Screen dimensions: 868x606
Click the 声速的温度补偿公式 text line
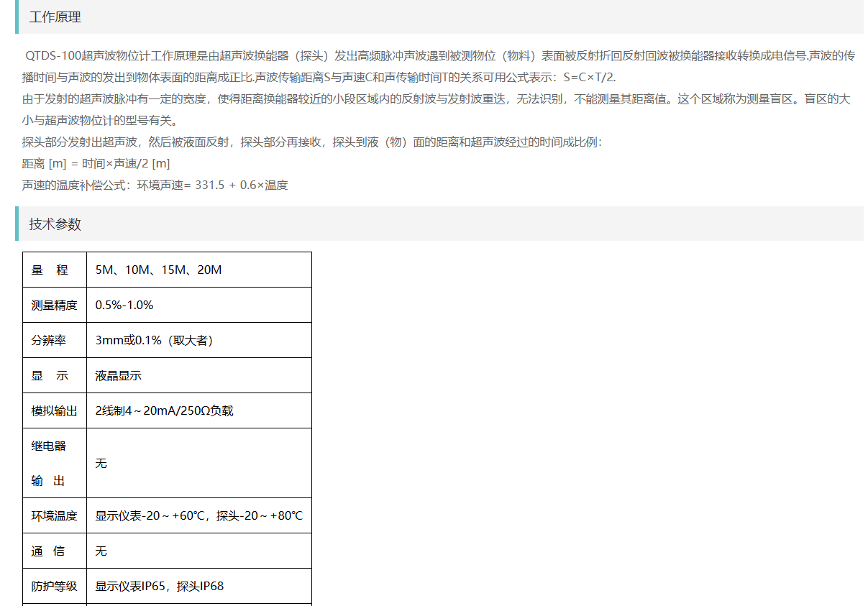point(155,185)
